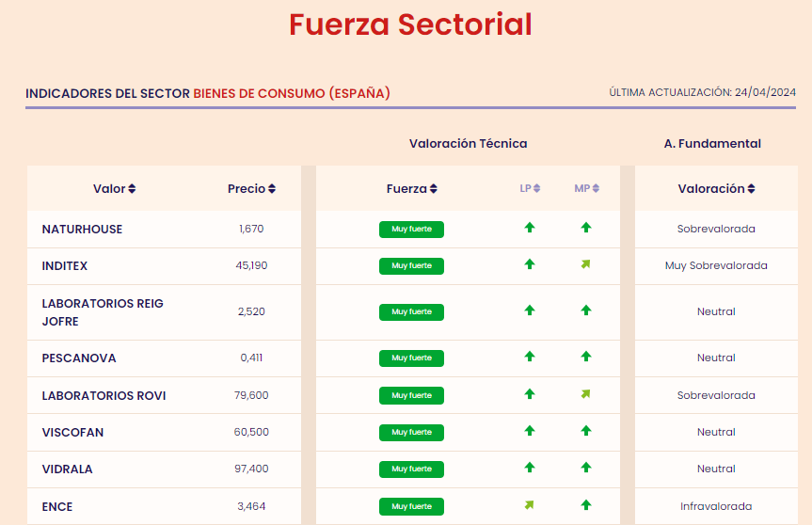
Task: Click INDITEX medium-term diagonal arrow icon
Action: 586,264
